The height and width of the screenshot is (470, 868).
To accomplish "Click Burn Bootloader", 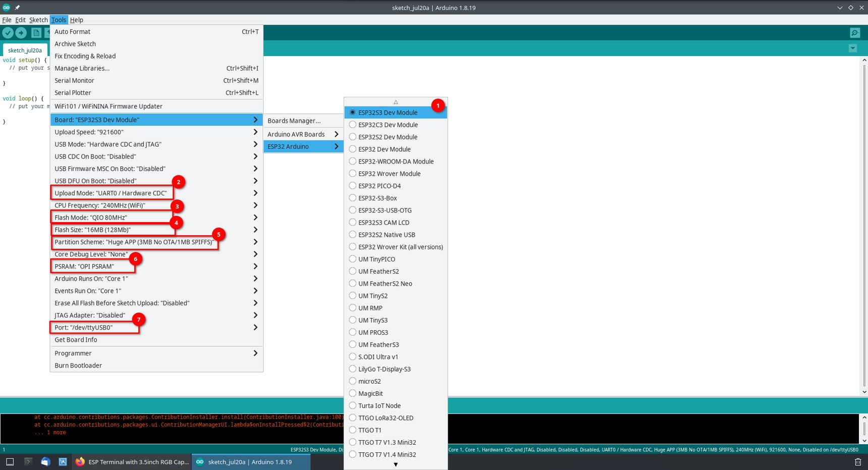I will point(156,365).
